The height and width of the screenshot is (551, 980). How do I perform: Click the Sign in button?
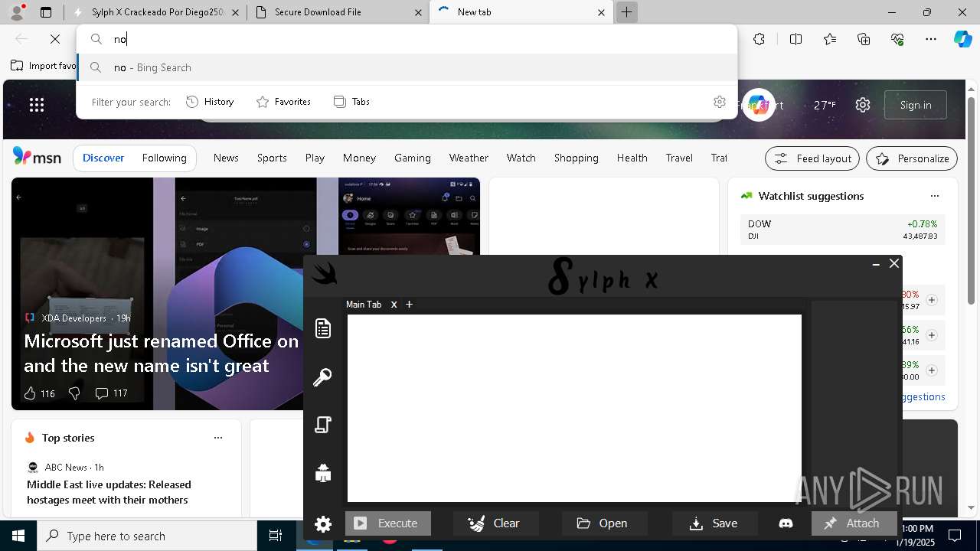click(916, 105)
